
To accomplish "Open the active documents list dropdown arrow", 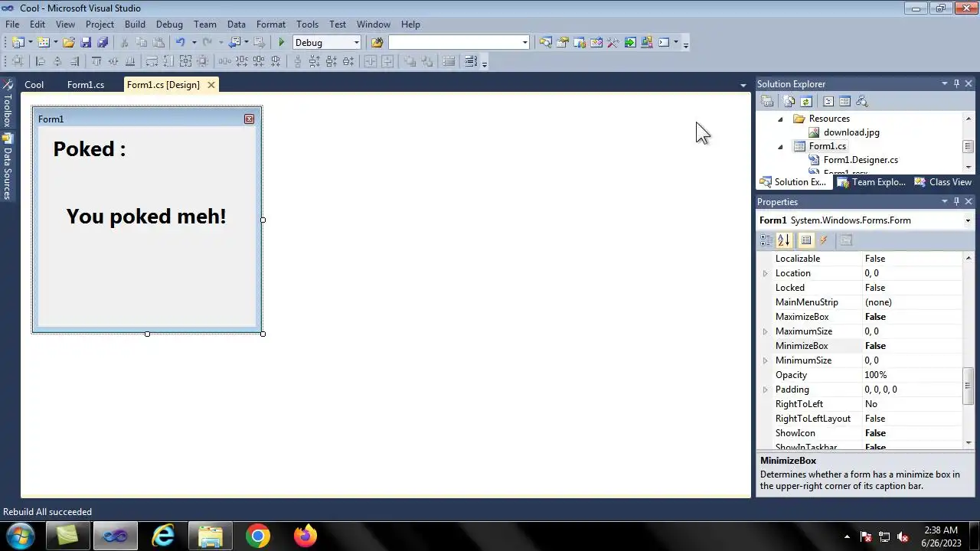I will tap(743, 85).
